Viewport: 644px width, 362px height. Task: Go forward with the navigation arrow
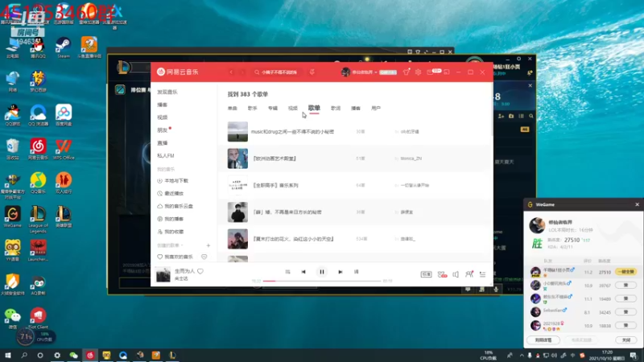pos(242,72)
